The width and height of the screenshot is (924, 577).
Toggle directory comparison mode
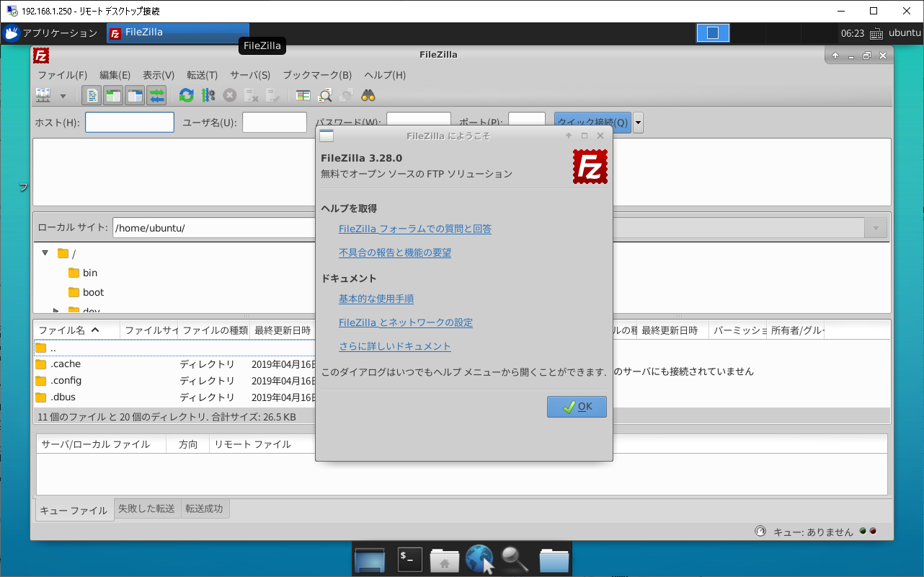point(325,95)
